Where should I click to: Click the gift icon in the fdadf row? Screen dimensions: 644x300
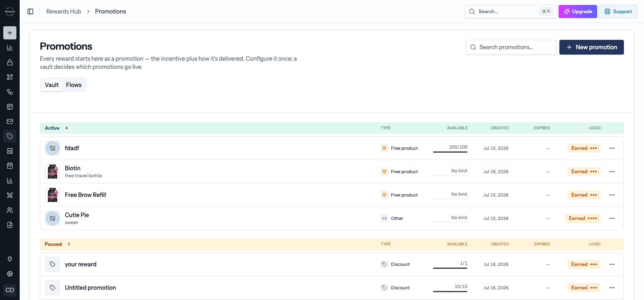coord(384,148)
